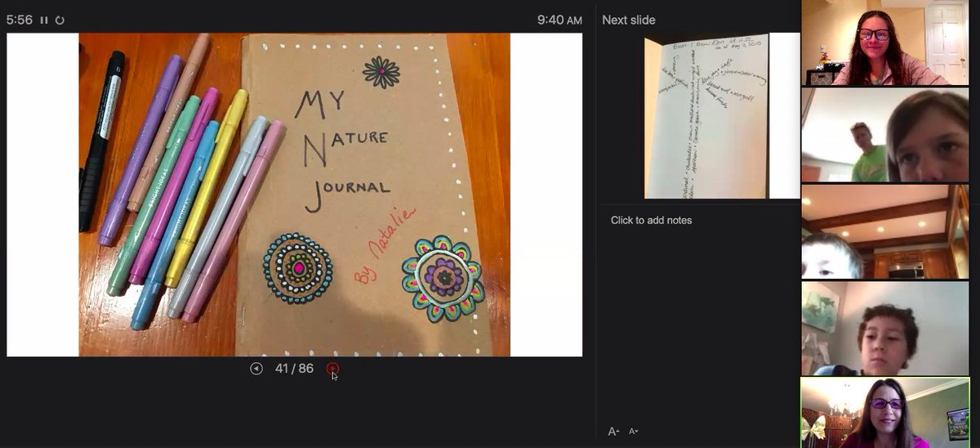Select the next slide preview thumbnail
This screenshot has height=448, width=980.
pos(721,115)
